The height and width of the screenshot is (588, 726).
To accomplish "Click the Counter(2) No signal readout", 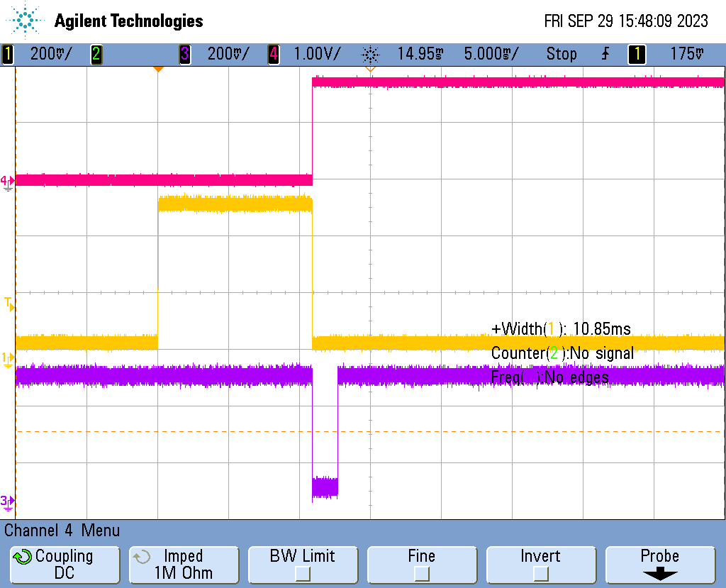I will 562,353.
